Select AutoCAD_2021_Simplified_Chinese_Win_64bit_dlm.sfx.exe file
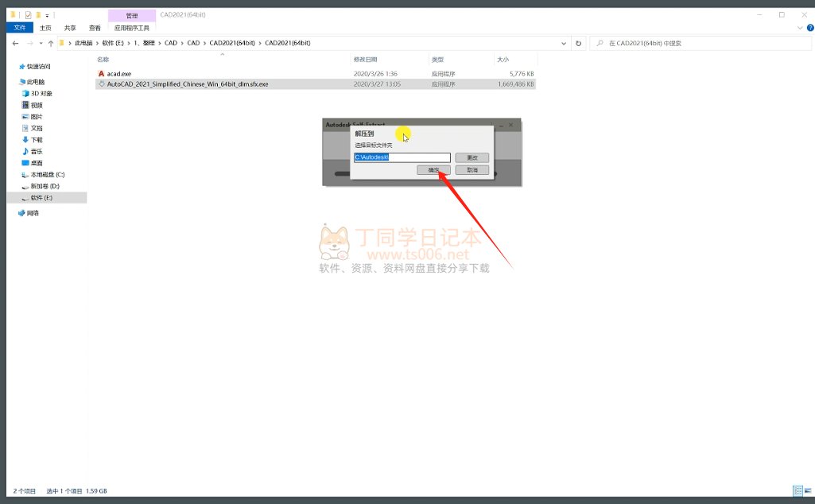 click(188, 84)
